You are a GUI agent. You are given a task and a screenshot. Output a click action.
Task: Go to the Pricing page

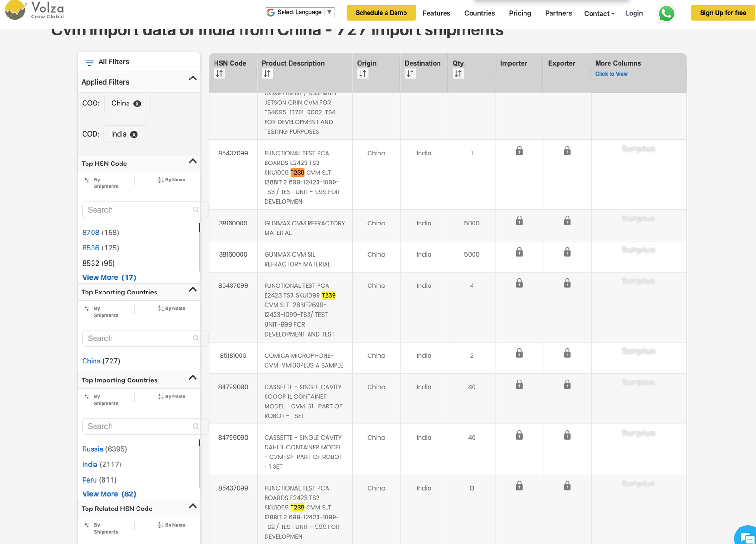click(x=520, y=13)
